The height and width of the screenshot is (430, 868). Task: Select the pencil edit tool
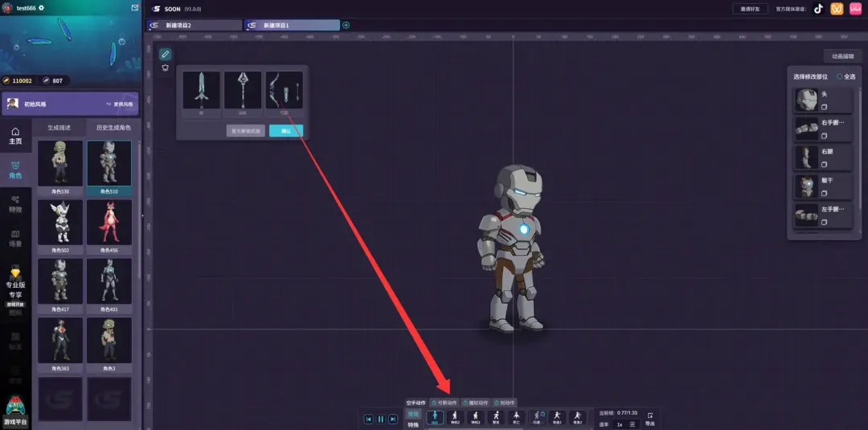tap(165, 54)
